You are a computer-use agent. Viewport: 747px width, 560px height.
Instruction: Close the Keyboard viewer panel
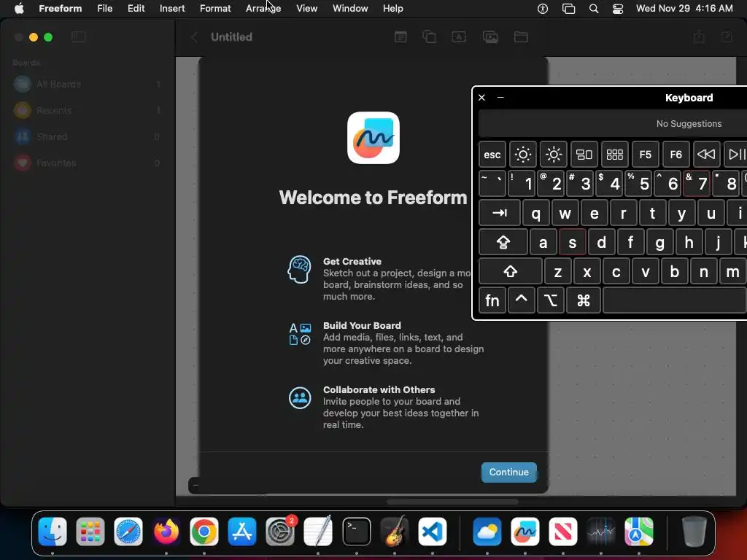481,97
